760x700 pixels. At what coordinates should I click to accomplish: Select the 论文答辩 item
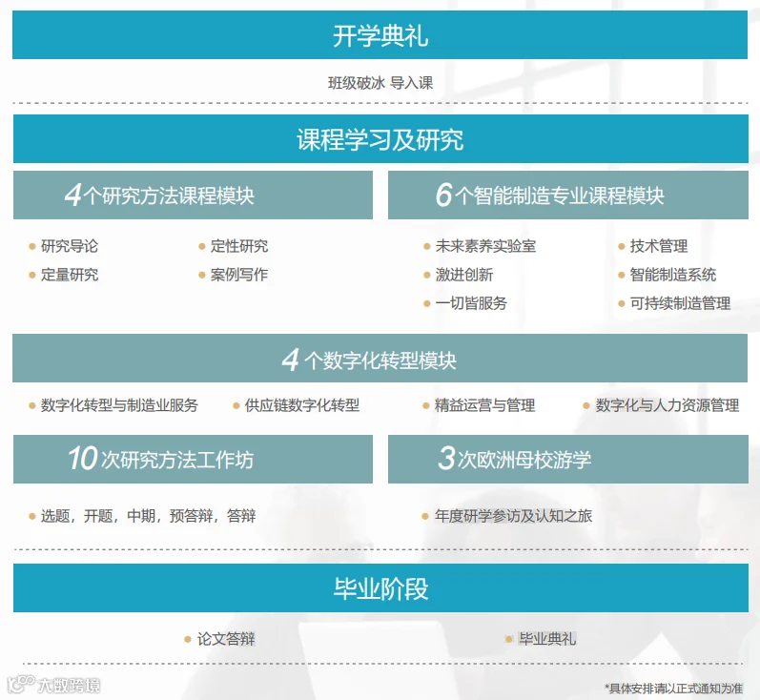point(226,639)
